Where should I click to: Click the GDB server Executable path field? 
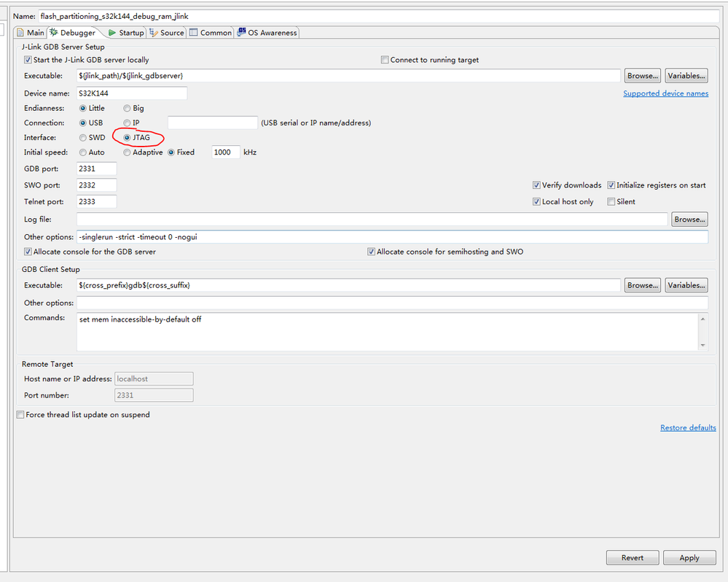(348, 76)
